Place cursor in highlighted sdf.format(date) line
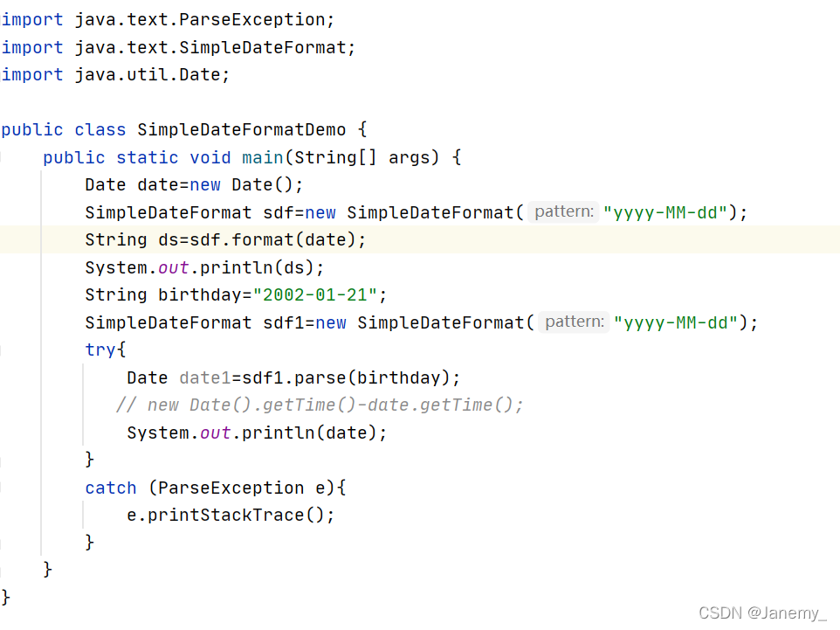 (x=225, y=239)
